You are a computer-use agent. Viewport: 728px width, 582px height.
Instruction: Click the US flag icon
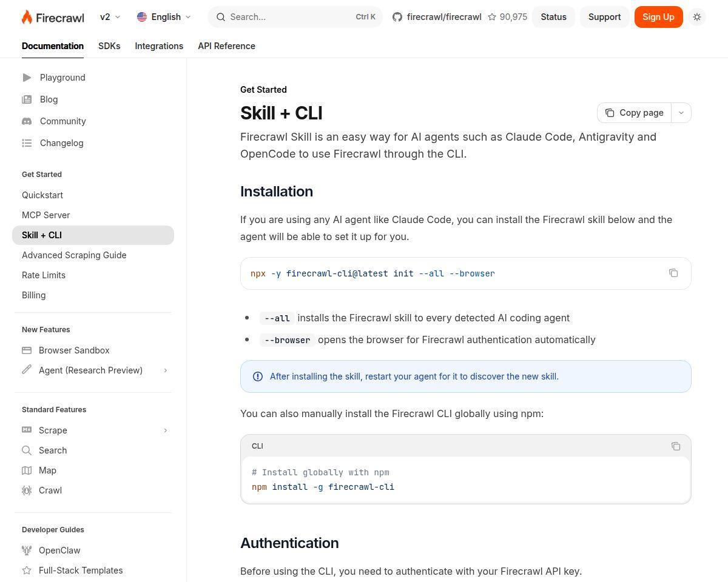pos(142,17)
